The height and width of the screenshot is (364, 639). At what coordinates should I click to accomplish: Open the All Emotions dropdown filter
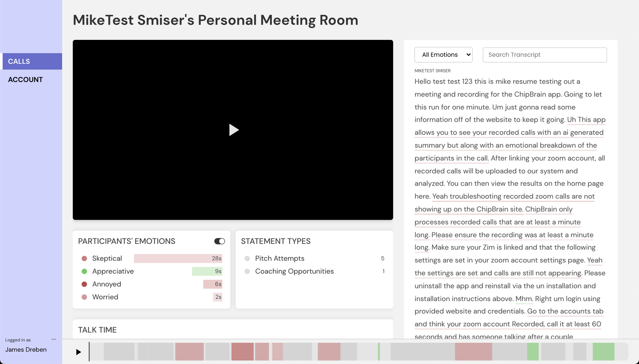click(x=443, y=54)
